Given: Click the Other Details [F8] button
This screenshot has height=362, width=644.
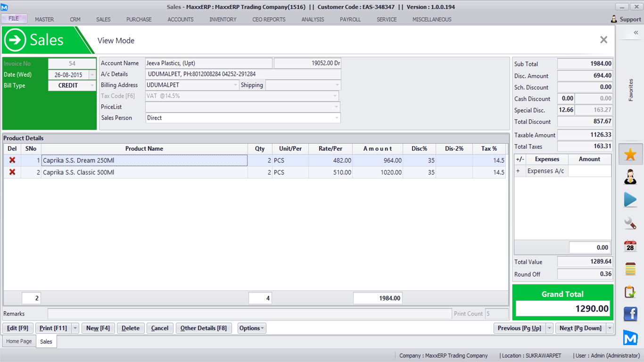Looking at the screenshot, I should coord(203,328).
